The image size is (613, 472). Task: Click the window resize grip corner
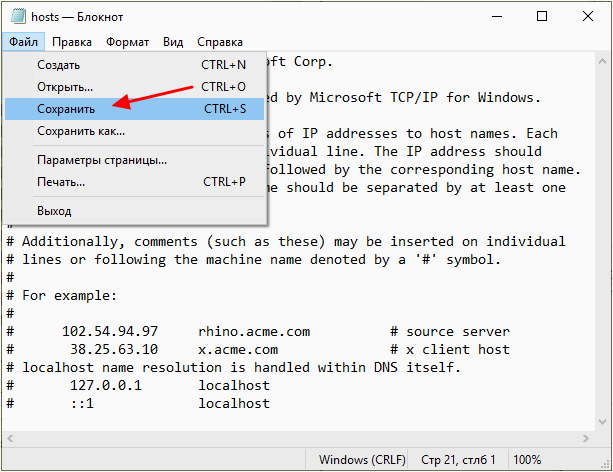click(606, 464)
